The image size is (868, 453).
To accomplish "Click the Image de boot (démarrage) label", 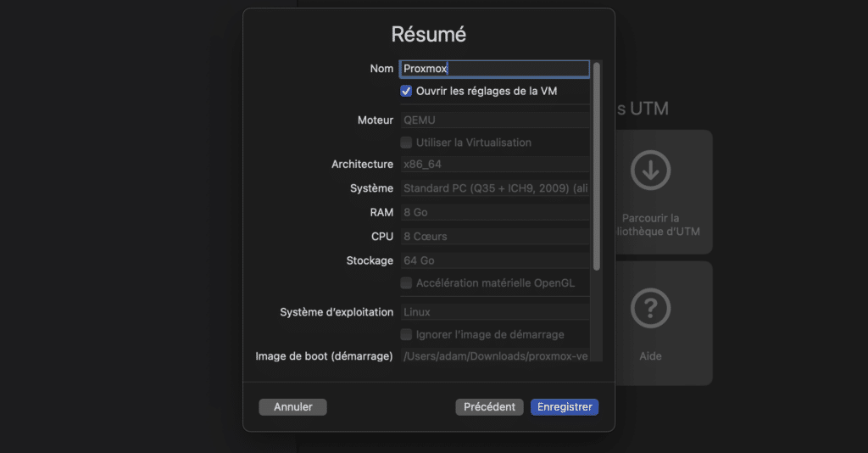I will pos(324,356).
